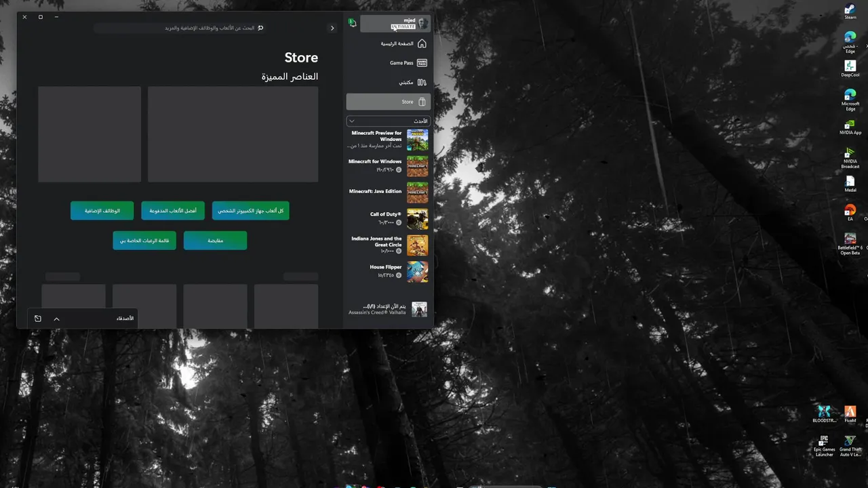Open Call of Duty game thumbnail
This screenshot has width=868, height=488.
417,219
